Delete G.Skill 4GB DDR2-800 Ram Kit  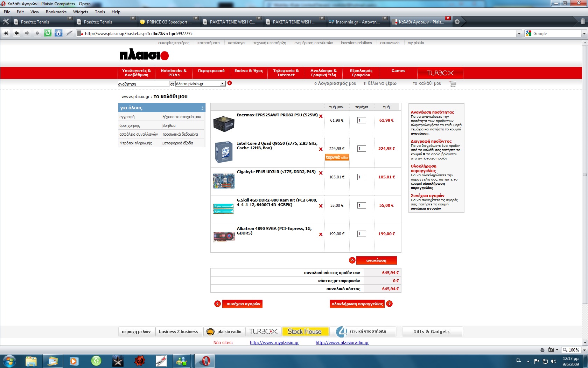click(321, 206)
